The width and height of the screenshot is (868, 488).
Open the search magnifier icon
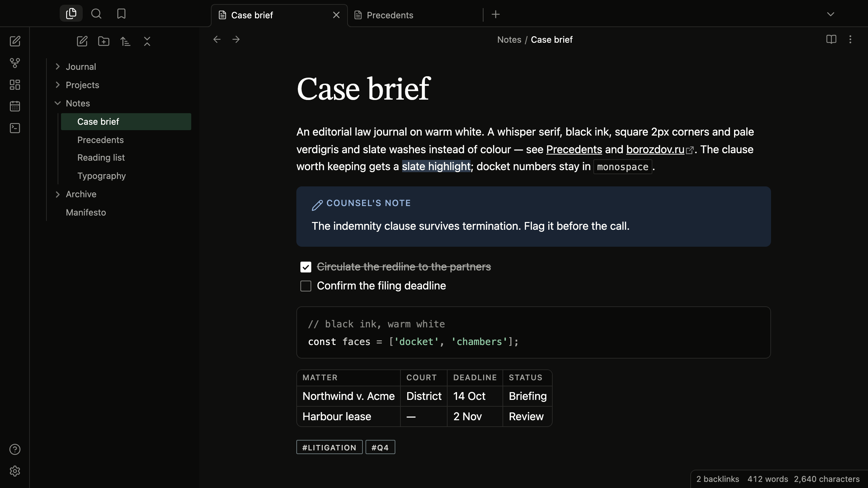96,14
